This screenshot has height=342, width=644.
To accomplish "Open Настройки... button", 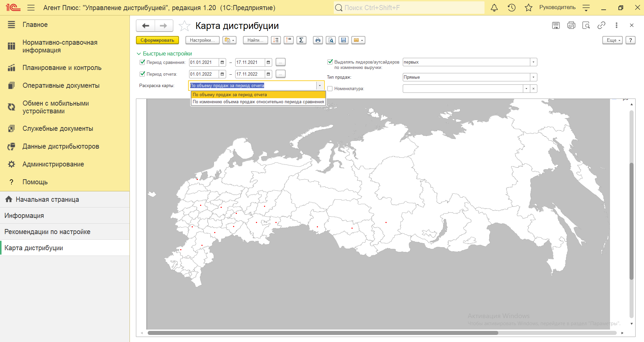I will click(x=202, y=40).
